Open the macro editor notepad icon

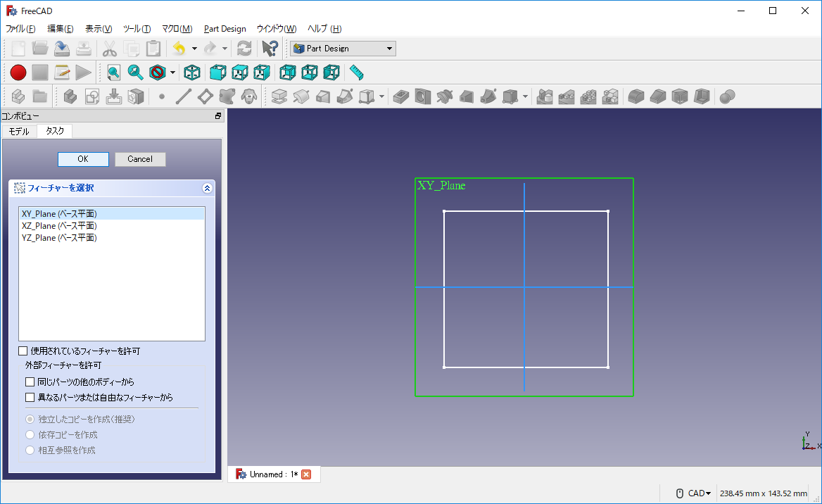pyautogui.click(x=62, y=73)
